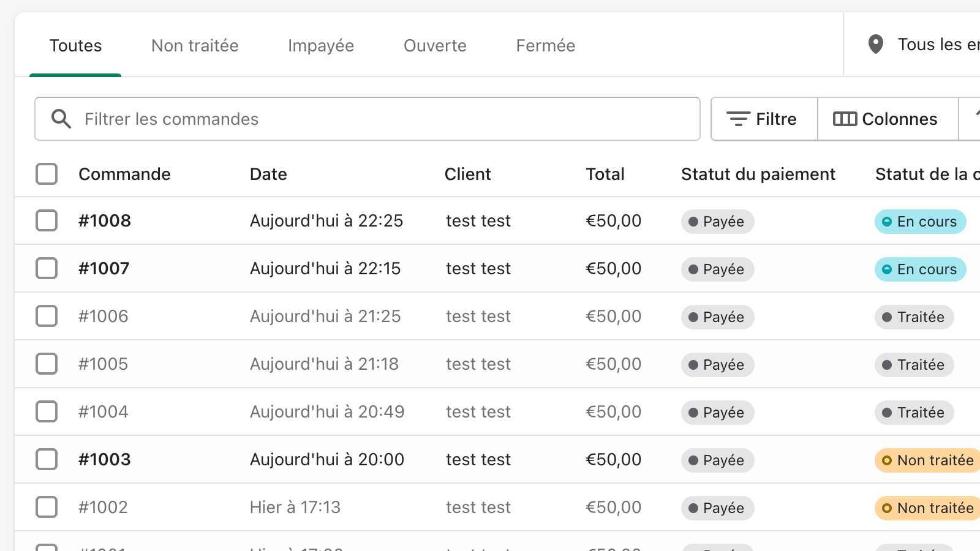Image resolution: width=980 pixels, height=551 pixels.
Task: Click the Payée badge on order #1005
Action: tap(717, 364)
